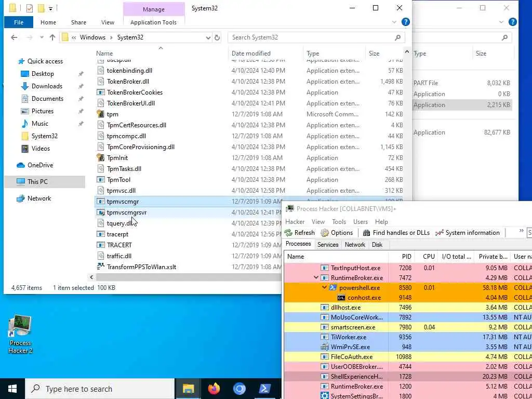Switch to Network tab in Process Hacker
The height and width of the screenshot is (399, 532).
(355, 245)
